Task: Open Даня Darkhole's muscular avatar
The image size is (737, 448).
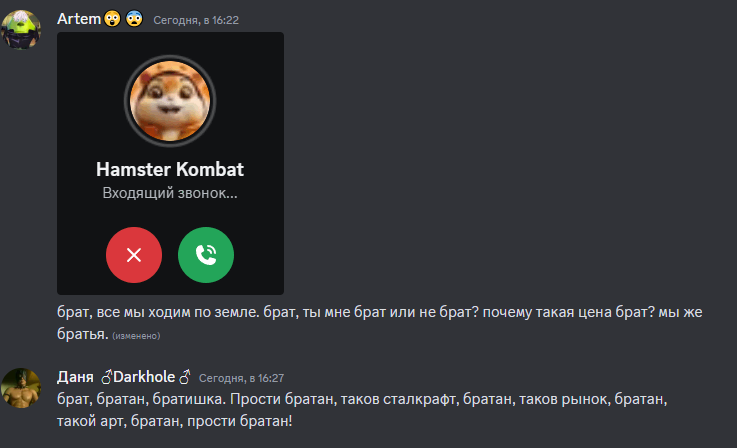Action: click(x=21, y=388)
